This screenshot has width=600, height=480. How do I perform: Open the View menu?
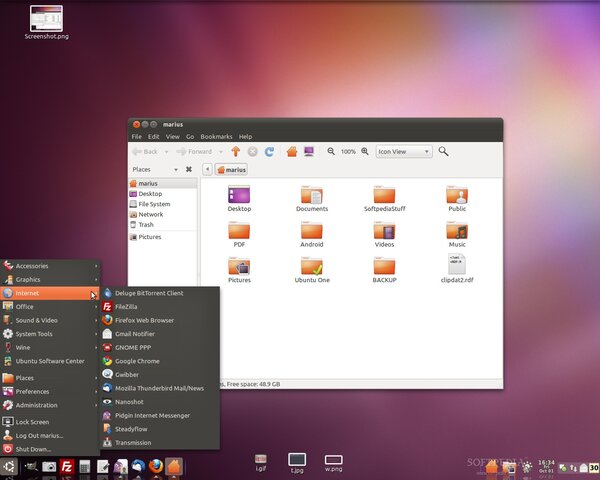pos(173,137)
